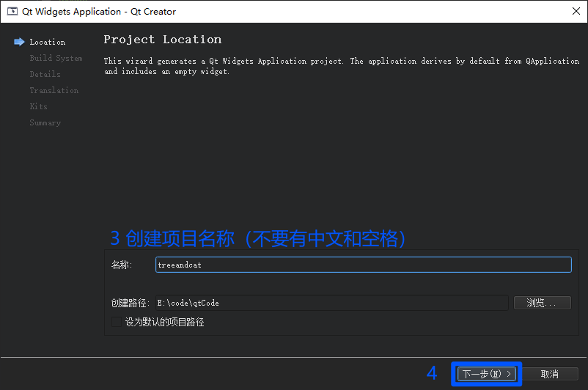The image size is (588, 390).
Task: Select the Summary wizard step
Action: (45, 122)
